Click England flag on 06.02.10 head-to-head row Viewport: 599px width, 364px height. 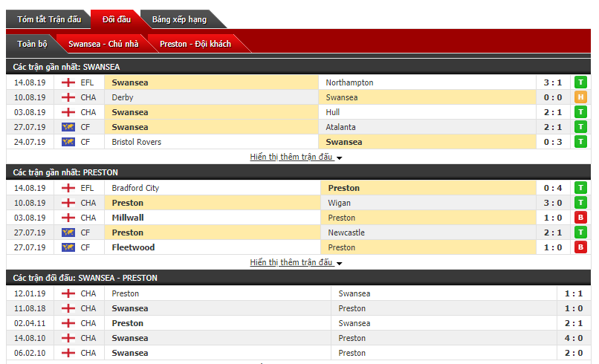pyautogui.click(x=68, y=353)
